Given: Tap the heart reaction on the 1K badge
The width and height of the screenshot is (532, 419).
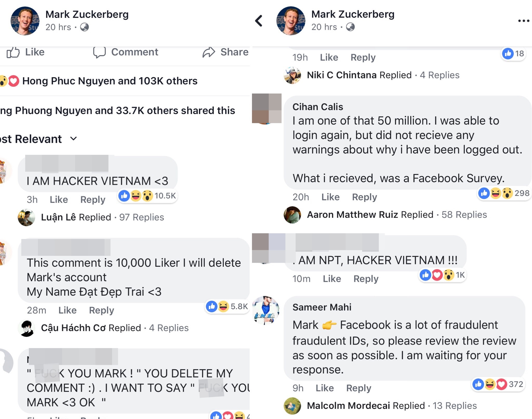Looking at the screenshot, I should click(437, 275).
